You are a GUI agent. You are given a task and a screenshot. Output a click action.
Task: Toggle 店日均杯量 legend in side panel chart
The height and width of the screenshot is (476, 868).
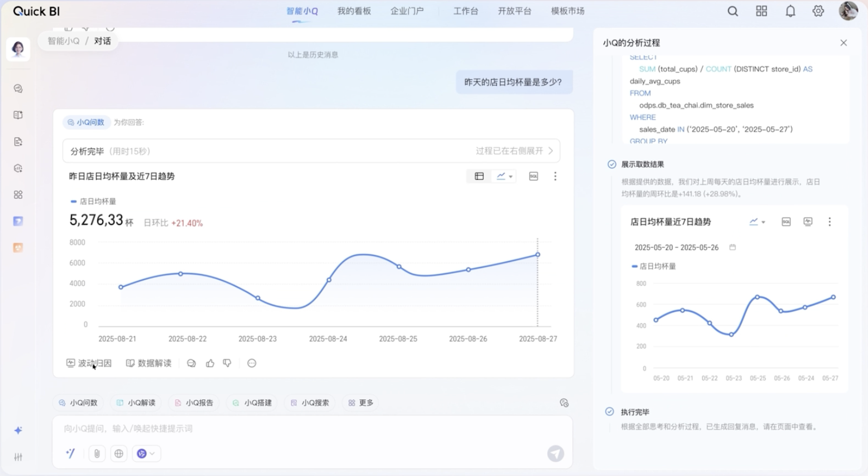(x=654, y=266)
